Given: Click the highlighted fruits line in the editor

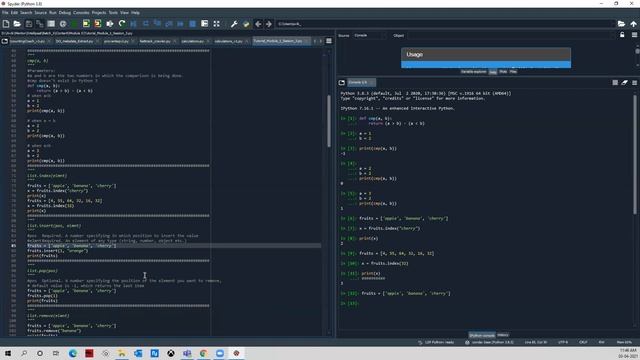Looking at the screenshot, I should pyautogui.click(x=173, y=246).
